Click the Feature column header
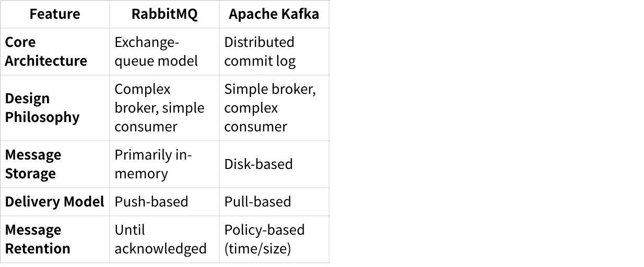644x267 pixels. [x=55, y=14]
